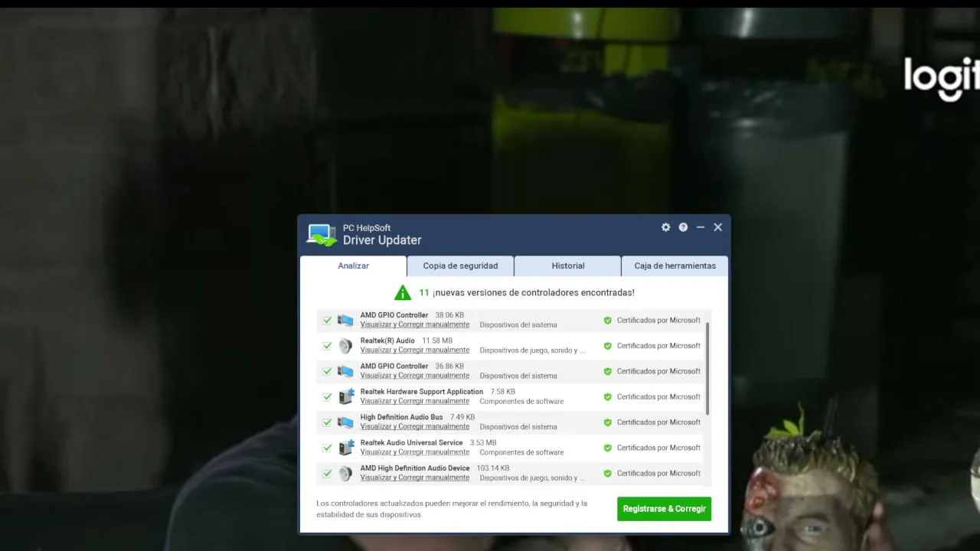The image size is (980, 551).
Task: Switch to the Analizar tab
Action: (x=354, y=266)
